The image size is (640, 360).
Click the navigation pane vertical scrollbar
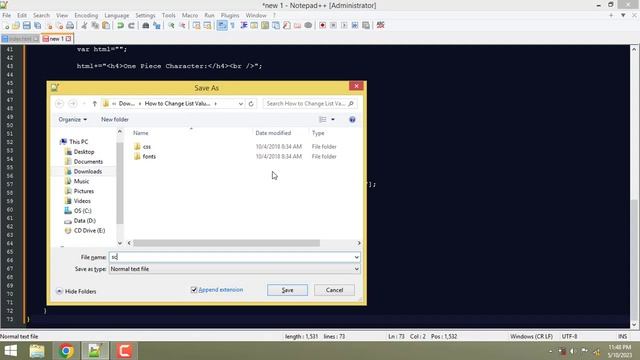120,184
